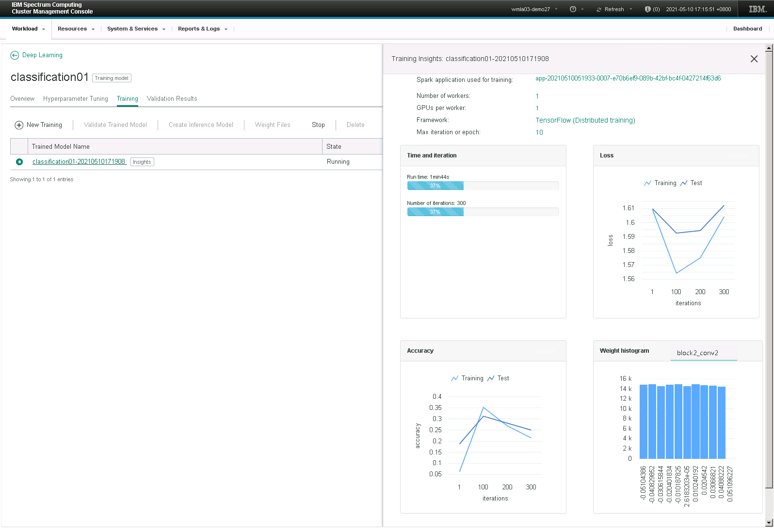This screenshot has width=774, height=532.
Task: Click the New Training plus icon
Action: [19, 125]
